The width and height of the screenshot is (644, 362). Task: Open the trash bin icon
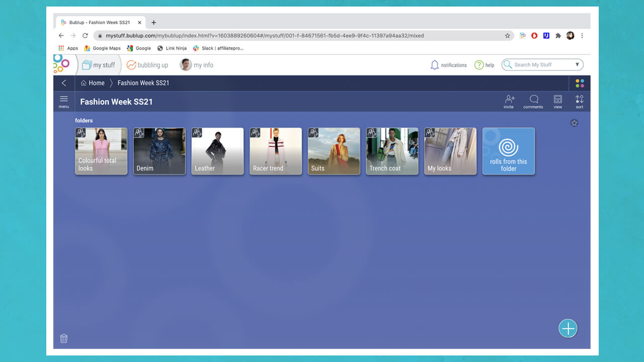pos(64,338)
